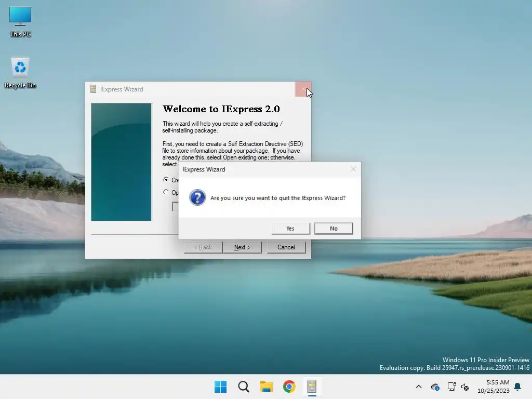Click Cancel in the IExpress Wizard window

(x=286, y=247)
